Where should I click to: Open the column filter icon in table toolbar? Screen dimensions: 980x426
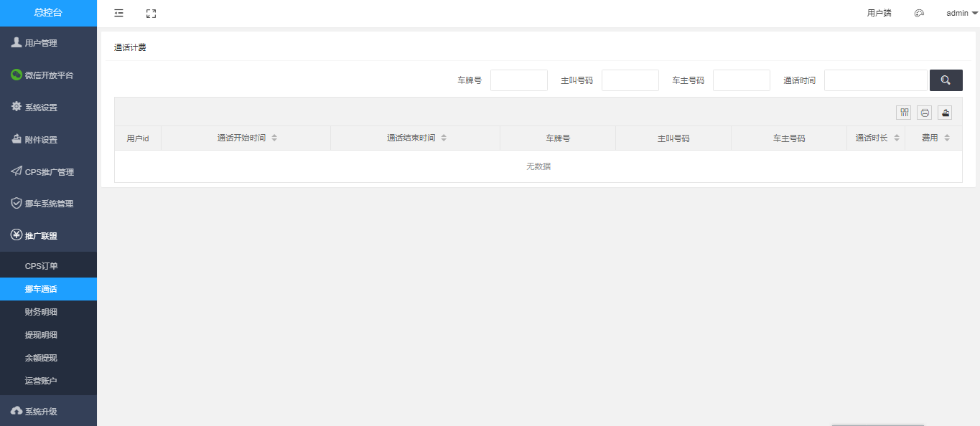click(x=904, y=113)
